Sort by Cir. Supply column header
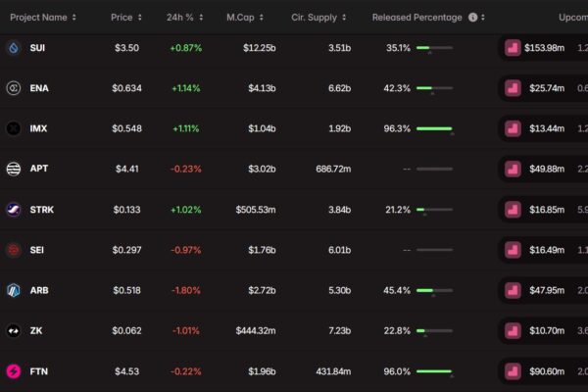The height and width of the screenshot is (392, 588). pyautogui.click(x=318, y=18)
